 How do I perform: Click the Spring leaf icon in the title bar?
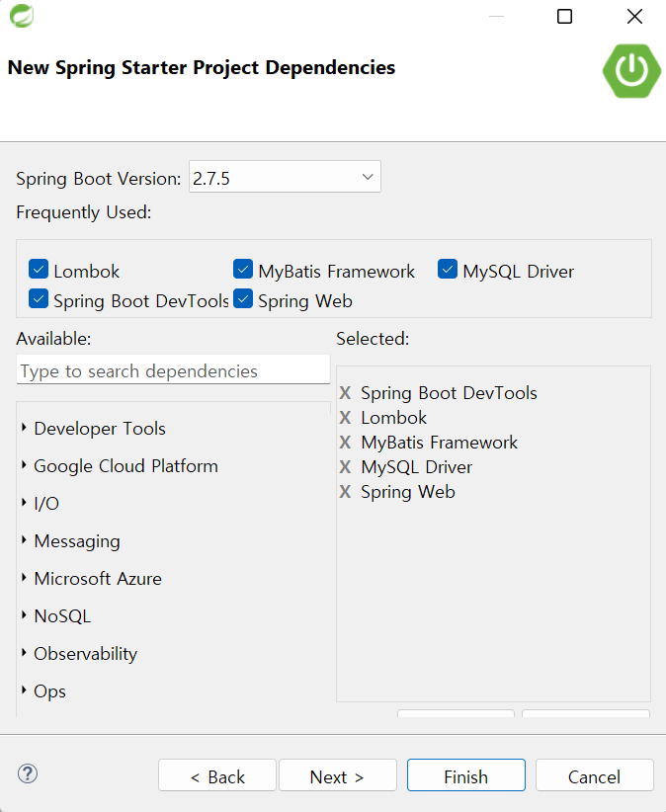[21, 16]
